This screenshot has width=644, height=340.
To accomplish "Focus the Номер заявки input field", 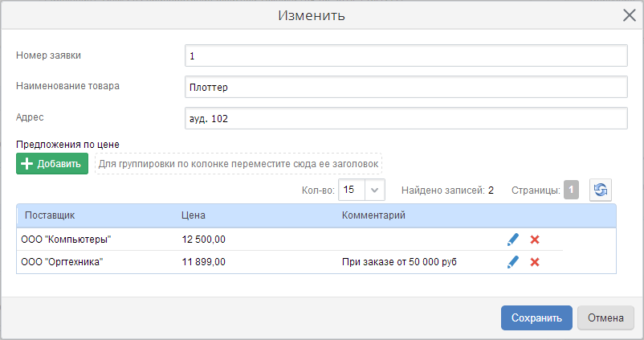I will 406,55.
